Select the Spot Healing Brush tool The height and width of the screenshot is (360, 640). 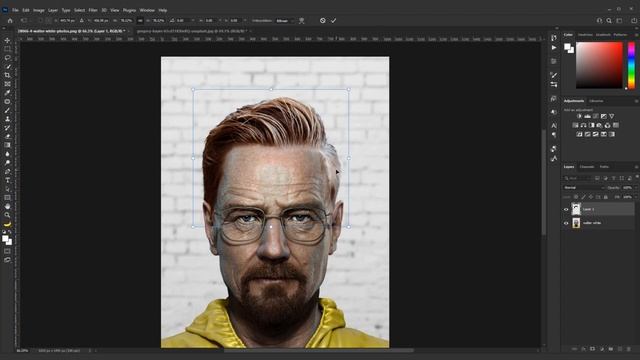click(7, 101)
